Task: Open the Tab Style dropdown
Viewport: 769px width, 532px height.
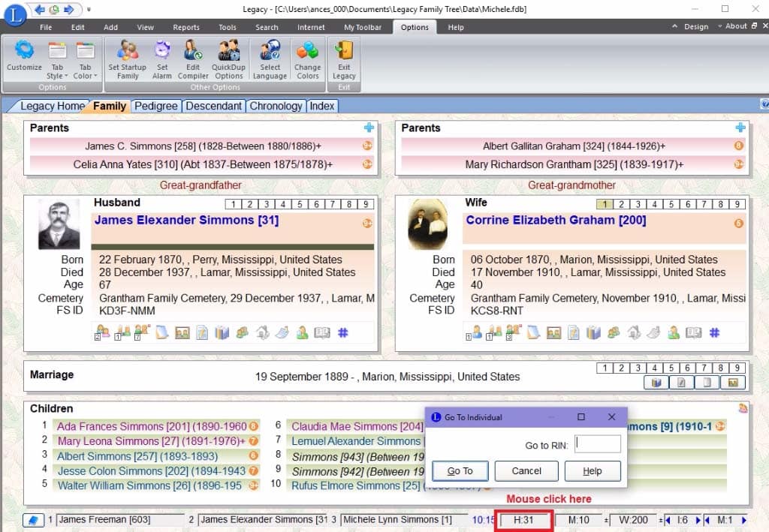Action: pos(57,60)
